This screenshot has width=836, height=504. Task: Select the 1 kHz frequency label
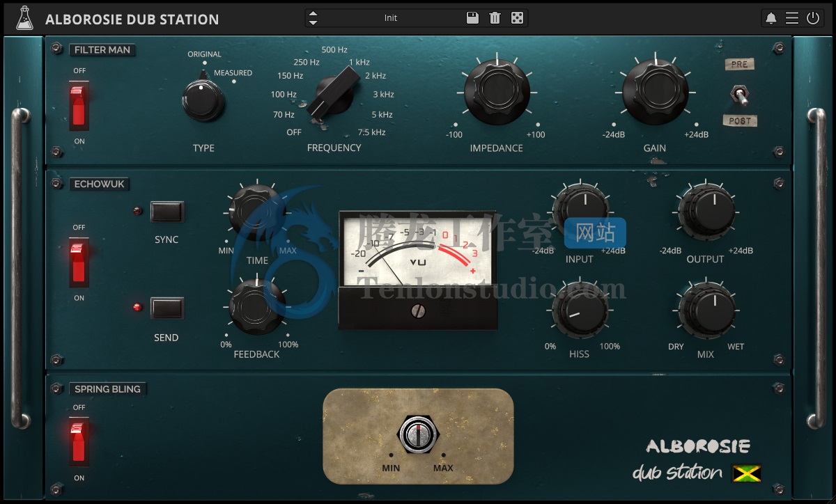tap(359, 63)
